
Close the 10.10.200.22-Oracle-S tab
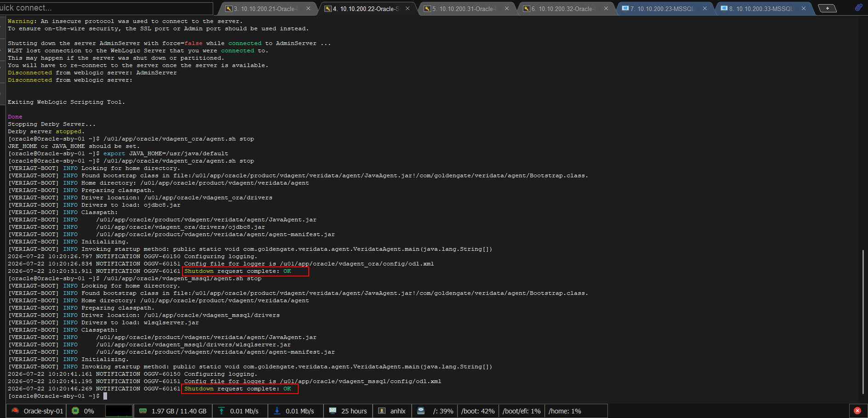(408, 8)
